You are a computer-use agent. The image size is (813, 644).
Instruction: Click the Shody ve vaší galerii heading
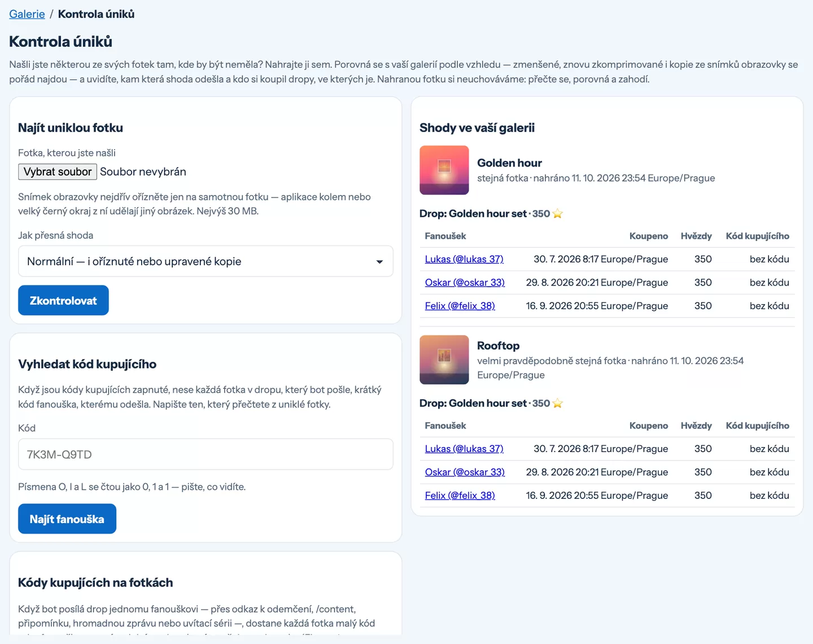point(477,128)
